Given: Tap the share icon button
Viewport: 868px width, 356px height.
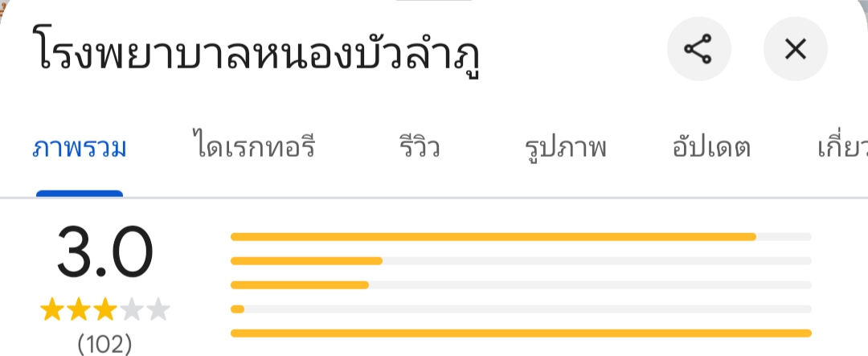Looking at the screenshot, I should point(698,50).
